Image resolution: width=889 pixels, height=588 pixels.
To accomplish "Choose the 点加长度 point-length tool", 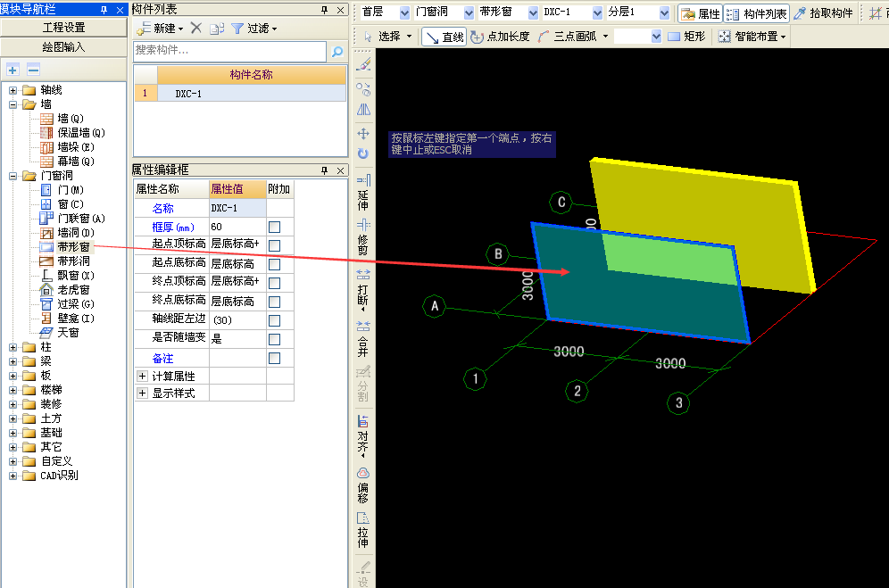I will tap(500, 37).
